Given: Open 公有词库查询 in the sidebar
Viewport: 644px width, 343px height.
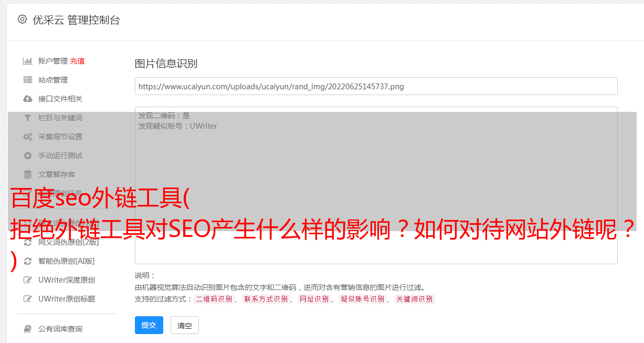Looking at the screenshot, I should click(x=60, y=329).
